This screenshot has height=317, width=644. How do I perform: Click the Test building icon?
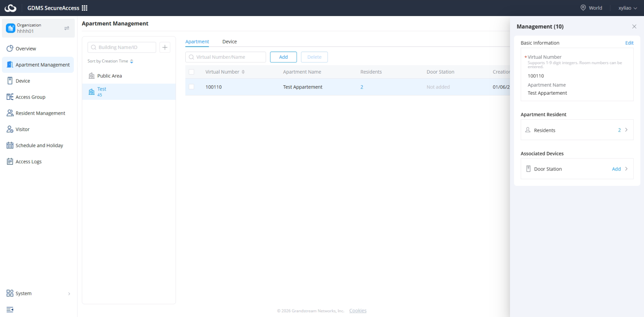coord(91,92)
